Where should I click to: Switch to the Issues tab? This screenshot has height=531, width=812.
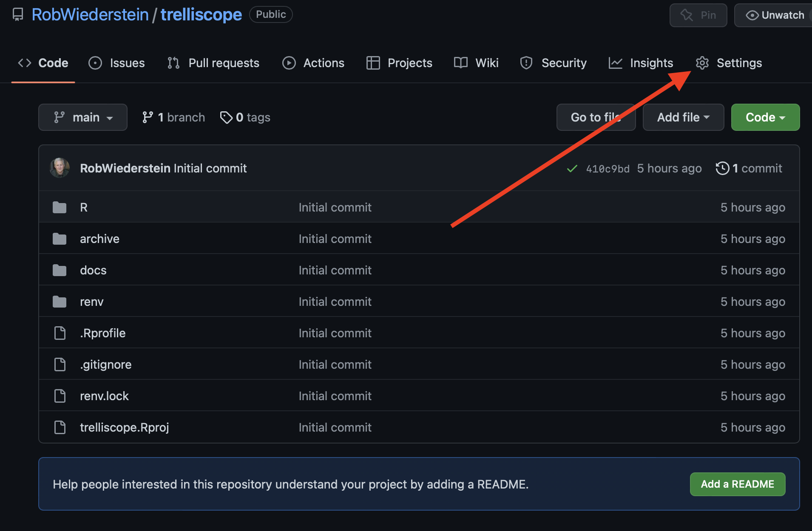point(117,63)
